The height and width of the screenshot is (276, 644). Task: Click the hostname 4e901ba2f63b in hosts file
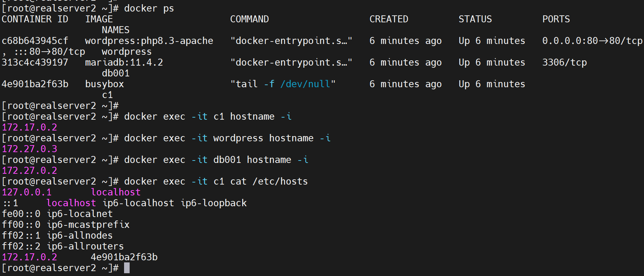click(x=124, y=257)
